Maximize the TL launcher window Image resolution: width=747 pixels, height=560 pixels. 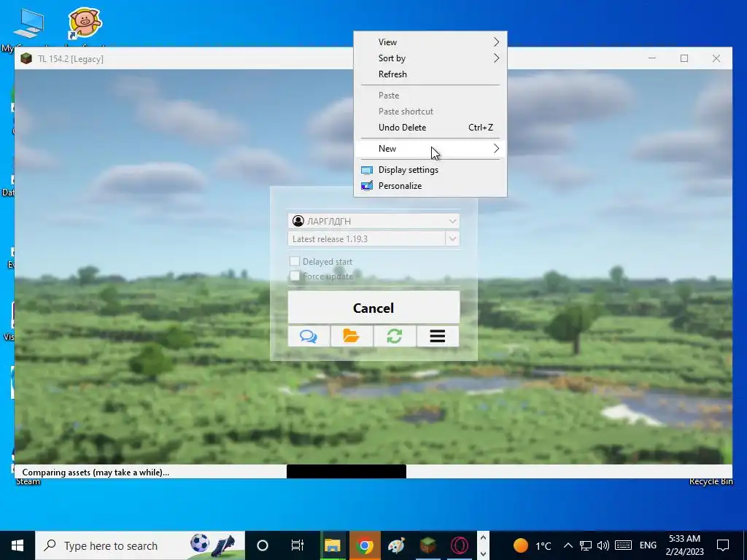[x=684, y=58]
